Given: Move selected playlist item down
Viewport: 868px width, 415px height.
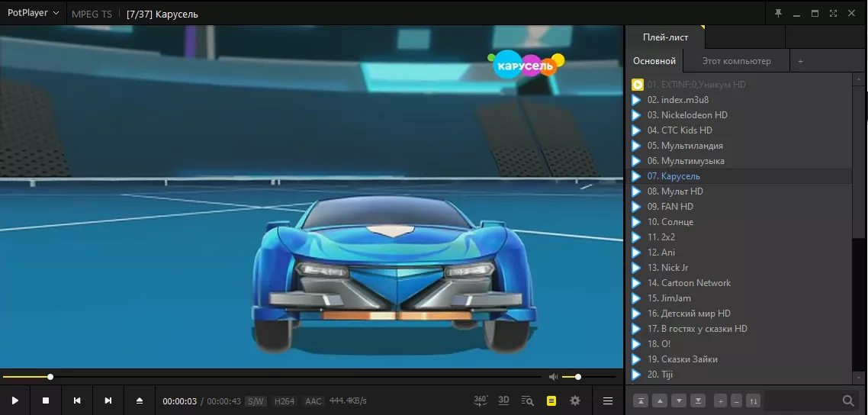Looking at the screenshot, I should pyautogui.click(x=680, y=401).
